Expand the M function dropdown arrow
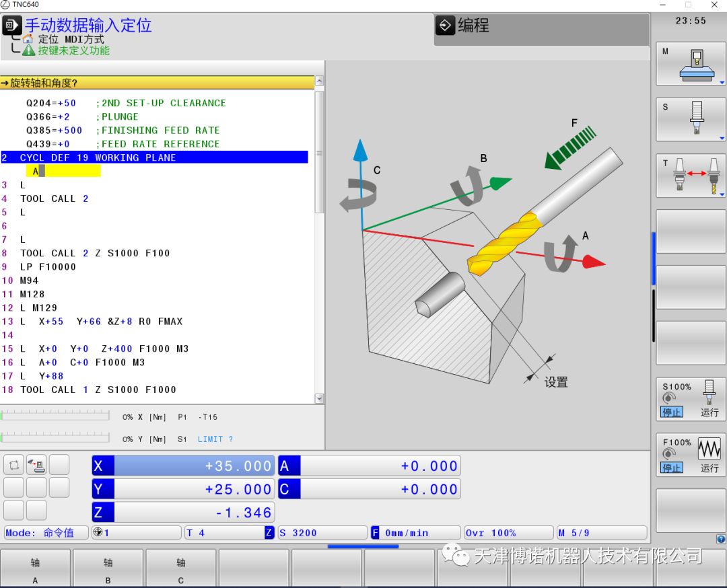 (722, 82)
